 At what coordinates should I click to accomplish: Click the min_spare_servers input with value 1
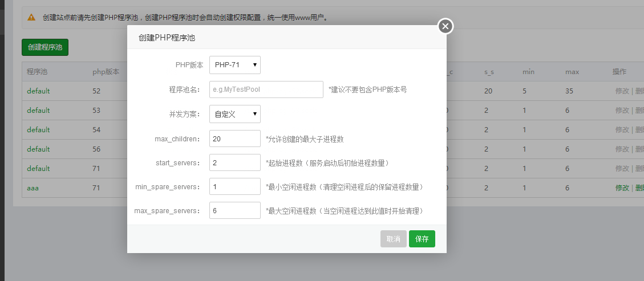click(x=235, y=186)
